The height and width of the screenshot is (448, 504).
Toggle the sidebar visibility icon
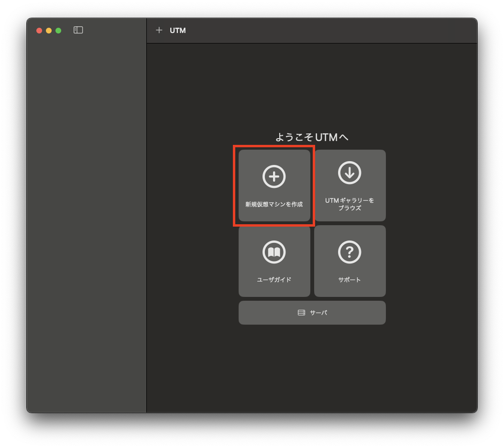coord(78,30)
